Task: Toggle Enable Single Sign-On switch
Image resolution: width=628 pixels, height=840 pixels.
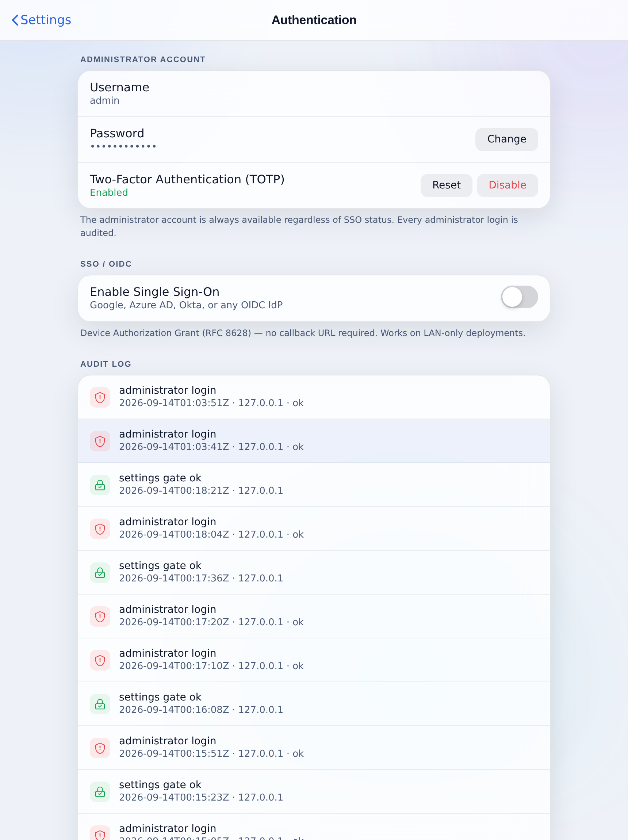Action: click(x=519, y=297)
